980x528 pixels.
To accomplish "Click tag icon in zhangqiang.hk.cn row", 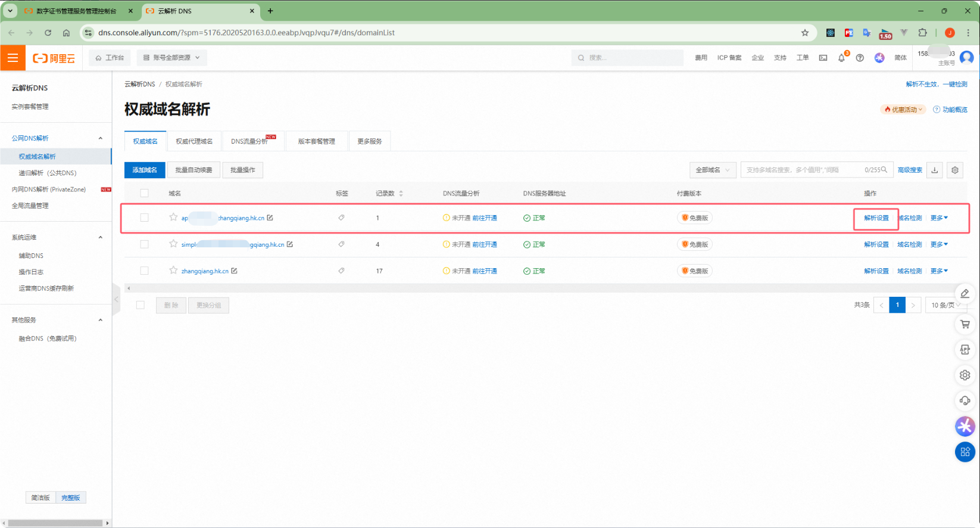I will [341, 271].
